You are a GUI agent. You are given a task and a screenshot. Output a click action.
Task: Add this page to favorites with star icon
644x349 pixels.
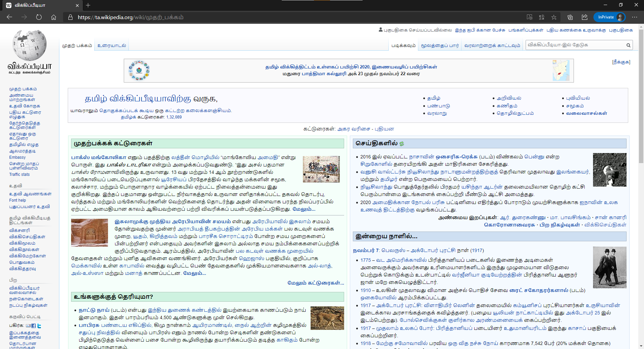pos(554,17)
